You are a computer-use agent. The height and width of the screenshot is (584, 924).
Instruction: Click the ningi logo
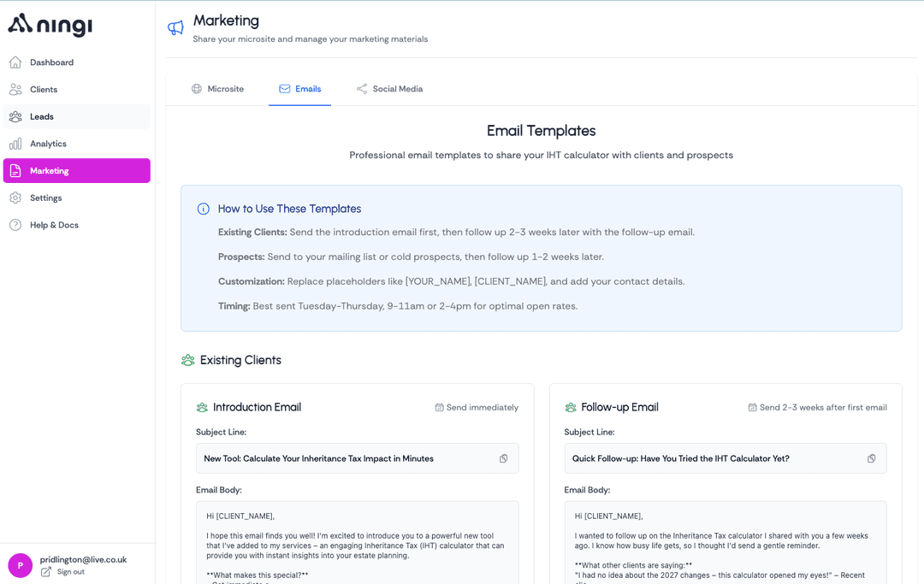click(x=49, y=25)
